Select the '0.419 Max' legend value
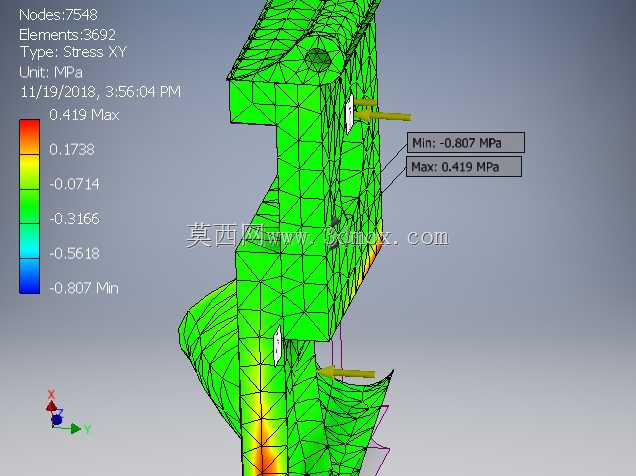This screenshot has width=636, height=476. [84, 115]
